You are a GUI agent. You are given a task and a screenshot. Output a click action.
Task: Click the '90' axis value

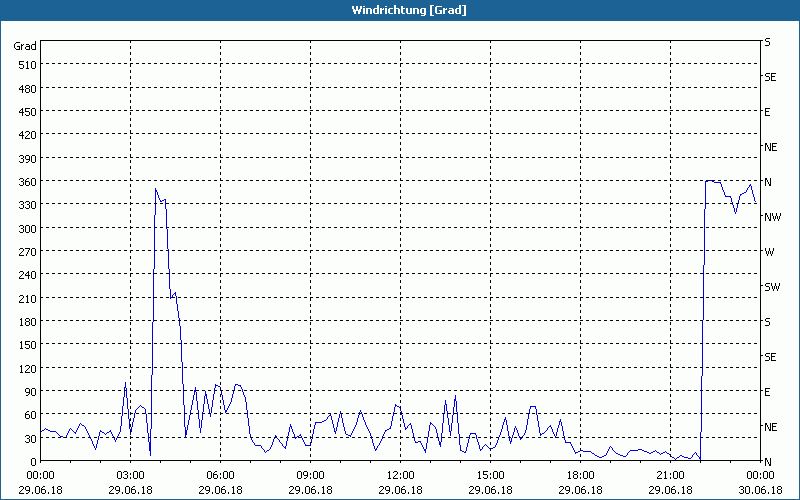pyautogui.click(x=30, y=392)
